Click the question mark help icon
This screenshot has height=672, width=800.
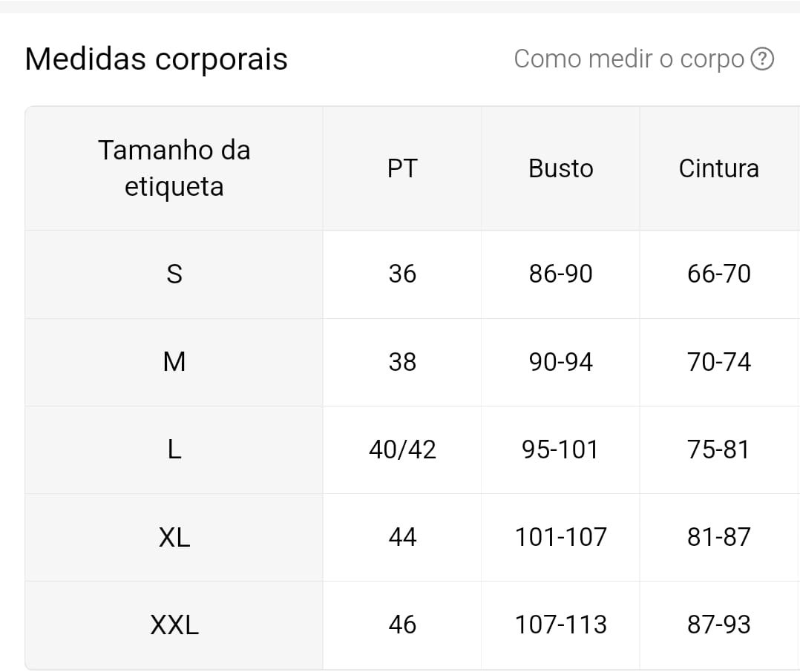(x=762, y=59)
